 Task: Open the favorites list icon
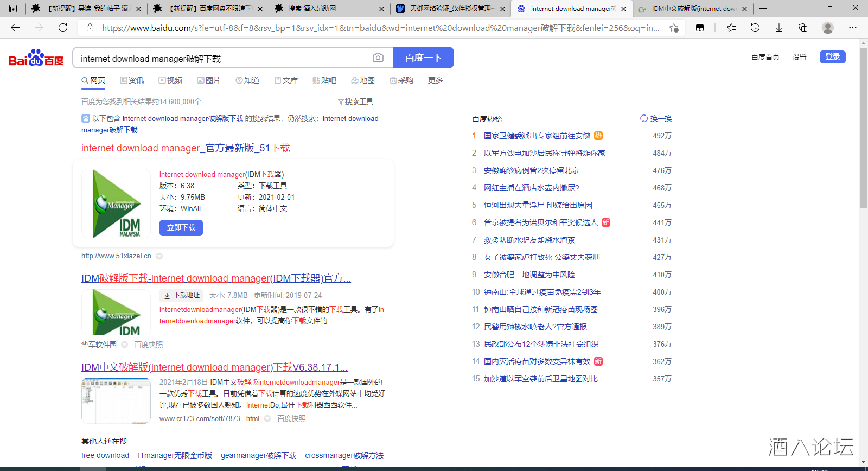pyautogui.click(x=731, y=28)
